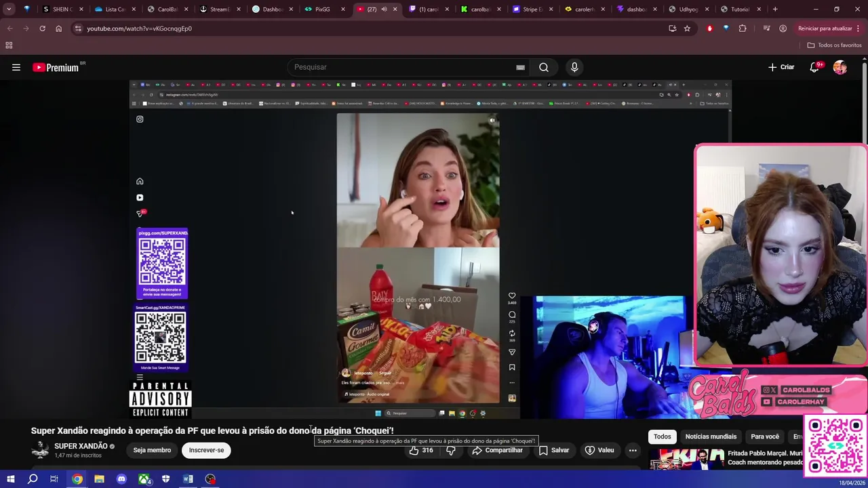
Task: Switch to the Tutorial tab
Action: click(x=740, y=9)
